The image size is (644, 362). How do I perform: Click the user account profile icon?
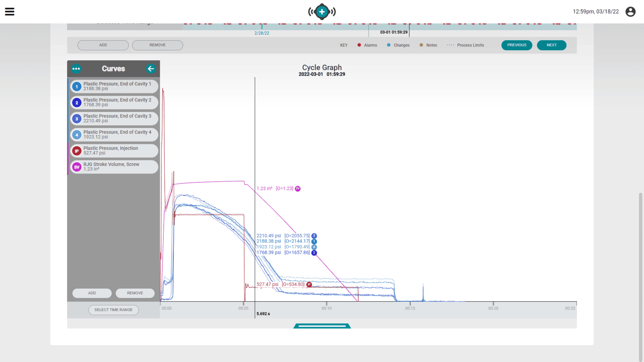pos(630,12)
